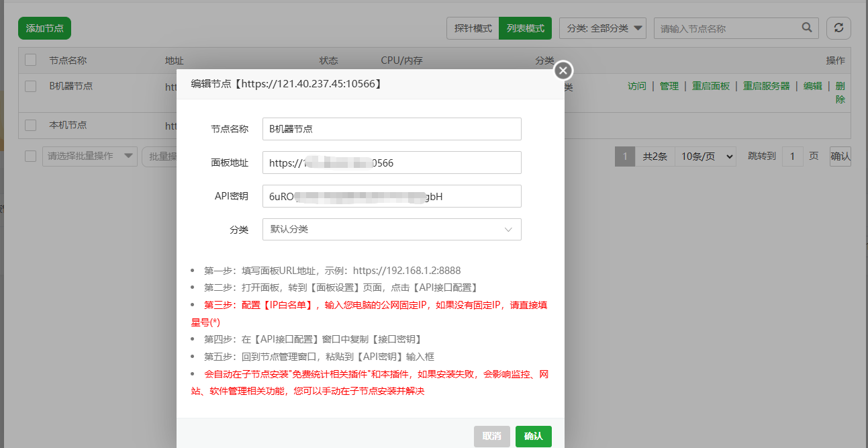The image size is (868, 448).
Task: Open the 分类: 全部分类 dropdown
Action: click(602, 28)
